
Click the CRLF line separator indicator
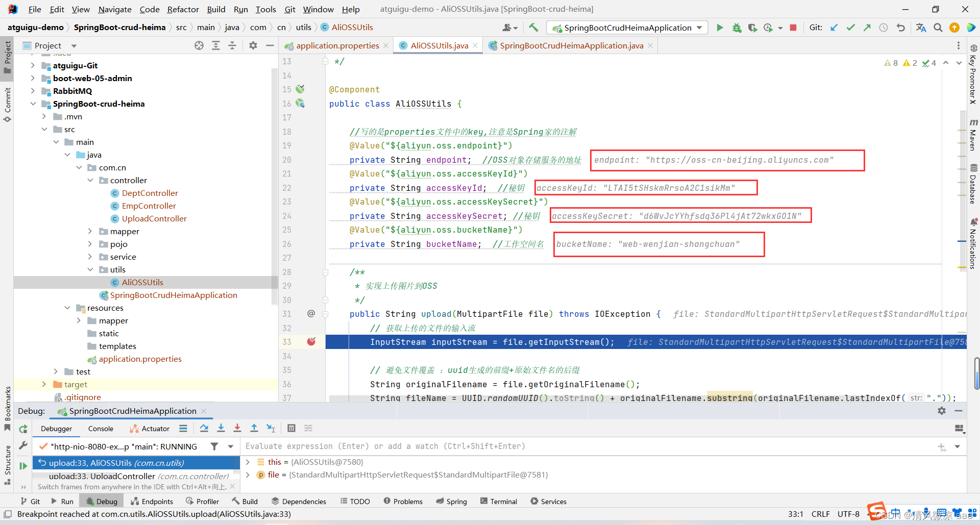click(x=820, y=514)
